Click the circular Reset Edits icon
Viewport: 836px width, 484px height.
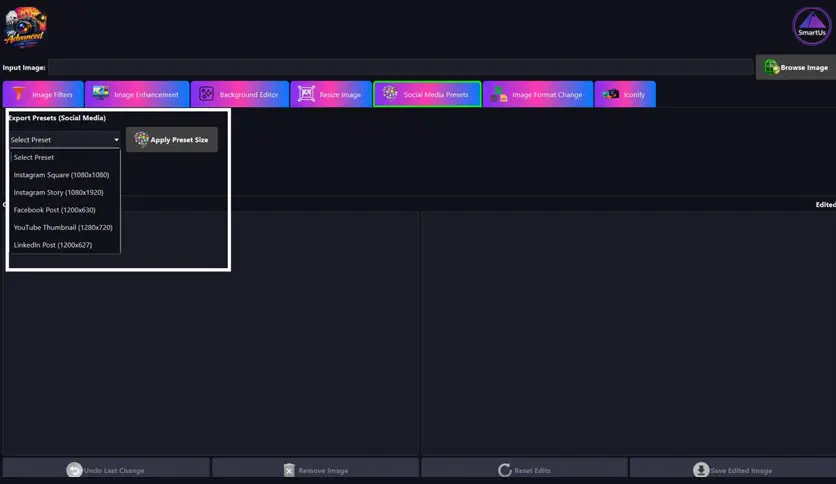click(x=504, y=470)
